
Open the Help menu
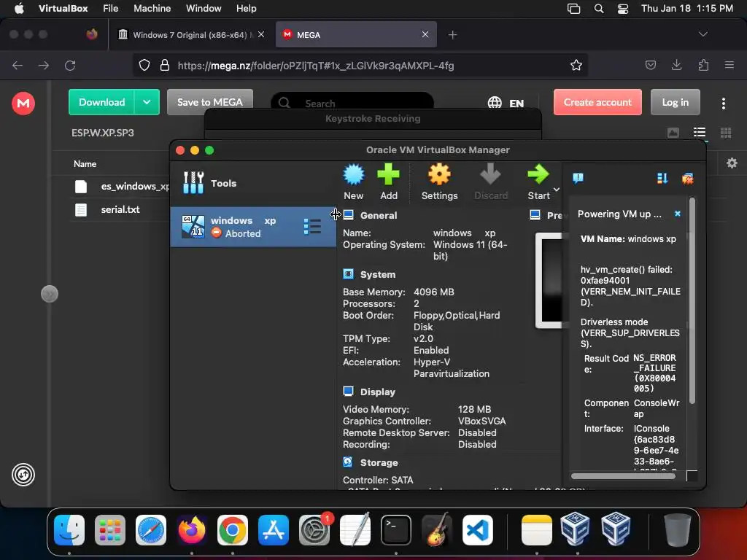(x=246, y=9)
